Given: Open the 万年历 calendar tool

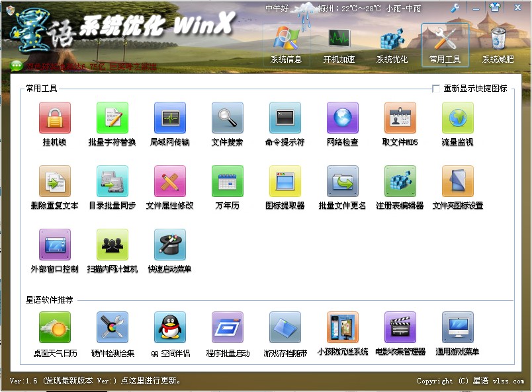Looking at the screenshot, I should coord(228,182).
